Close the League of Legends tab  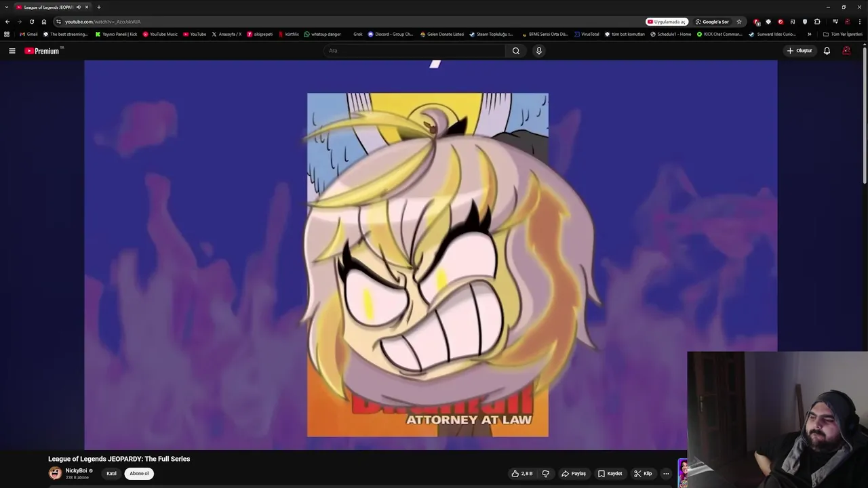click(x=87, y=7)
